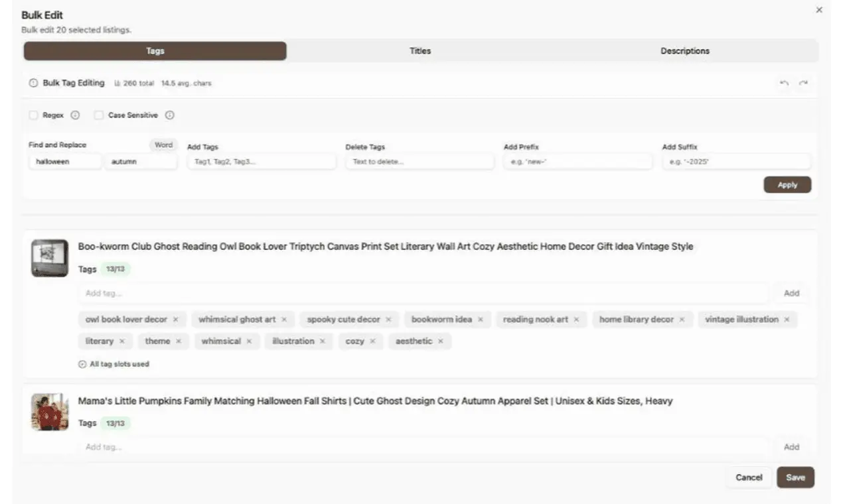This screenshot has height=504, width=843.
Task: Click the 13/13 badge on Mama's listing
Action: (x=115, y=423)
